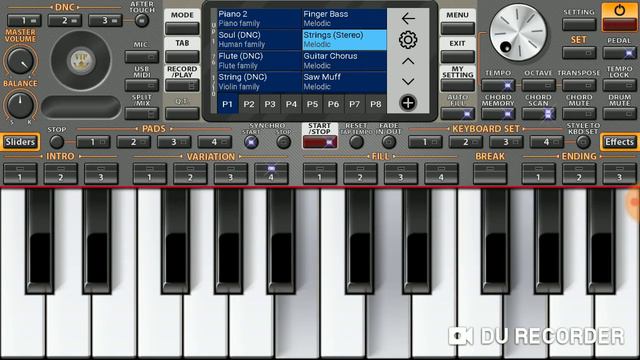Viewport: 640px width, 360px height.
Task: Select Intro 1
Action: pyautogui.click(x=20, y=173)
